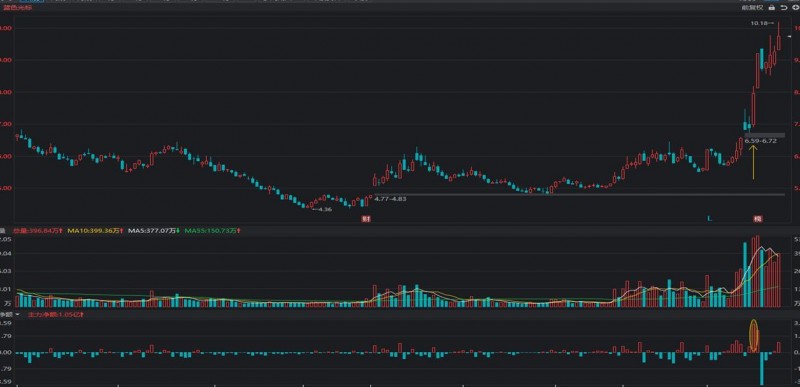Viewport: 800px width, 387px height.
Task: Select the MA5:377.07万 volume indicator
Action: (x=153, y=231)
